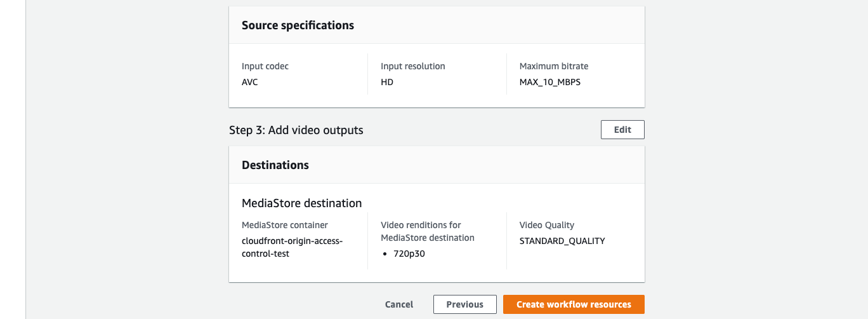
Task: Cancel the workflow wizard
Action: click(x=399, y=304)
